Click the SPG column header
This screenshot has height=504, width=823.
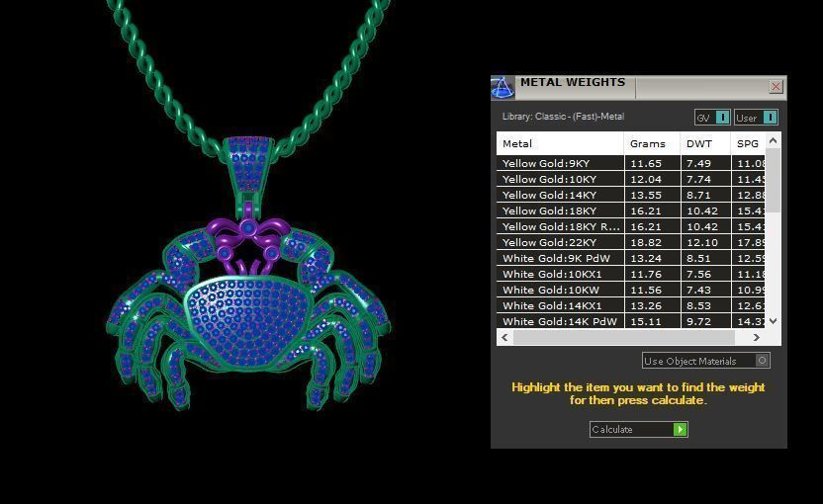pos(749,143)
